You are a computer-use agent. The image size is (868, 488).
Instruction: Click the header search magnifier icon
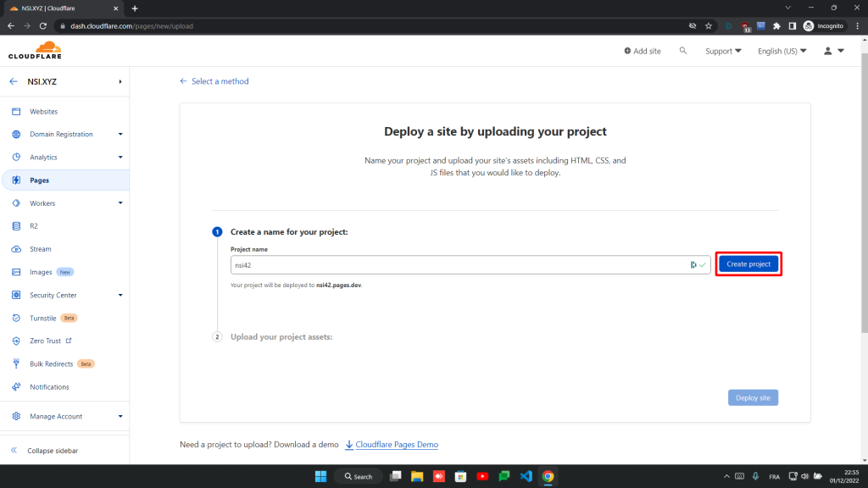683,50
